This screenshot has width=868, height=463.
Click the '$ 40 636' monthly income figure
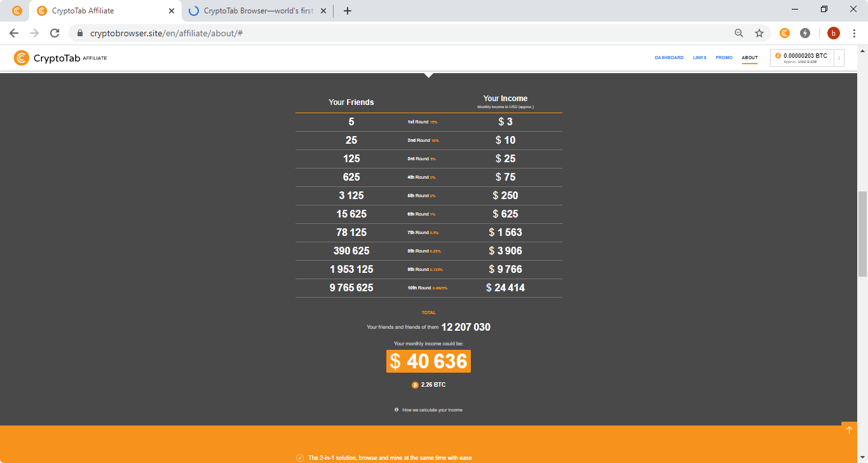tap(428, 361)
